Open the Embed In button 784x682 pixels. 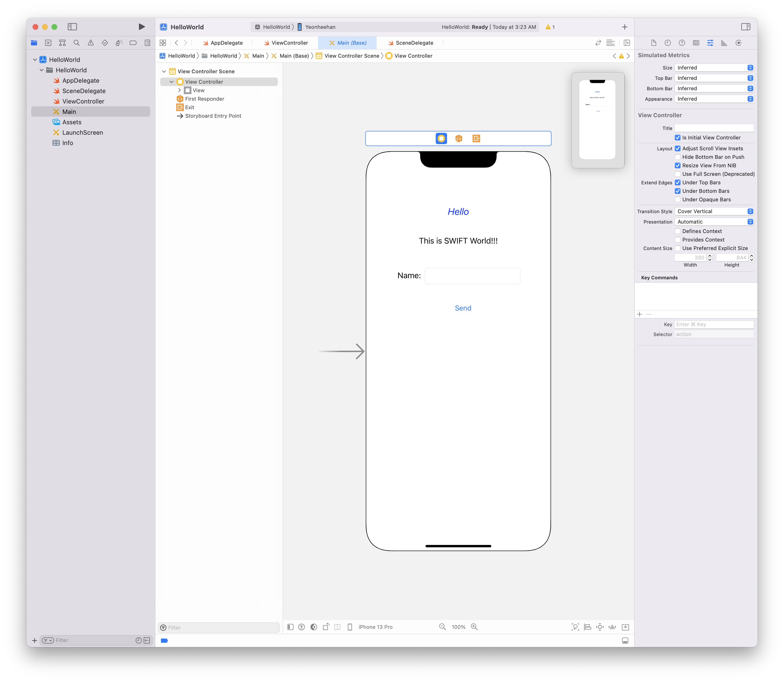click(625, 627)
